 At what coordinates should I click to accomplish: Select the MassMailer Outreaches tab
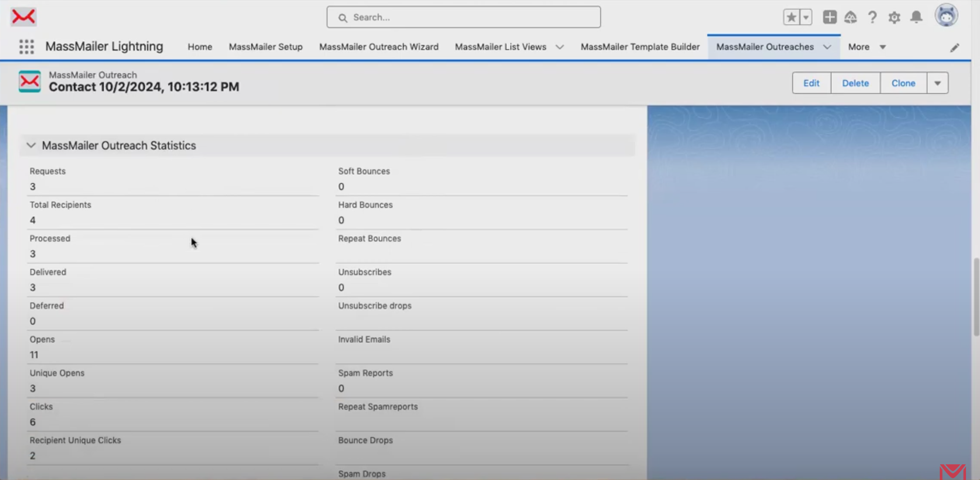pyautogui.click(x=765, y=47)
